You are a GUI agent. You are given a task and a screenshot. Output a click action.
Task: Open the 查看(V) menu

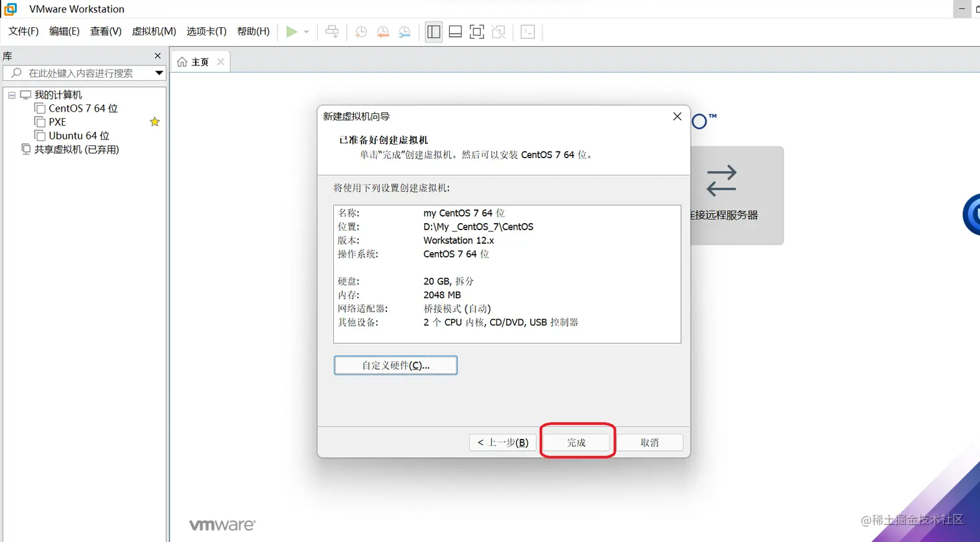click(x=106, y=31)
